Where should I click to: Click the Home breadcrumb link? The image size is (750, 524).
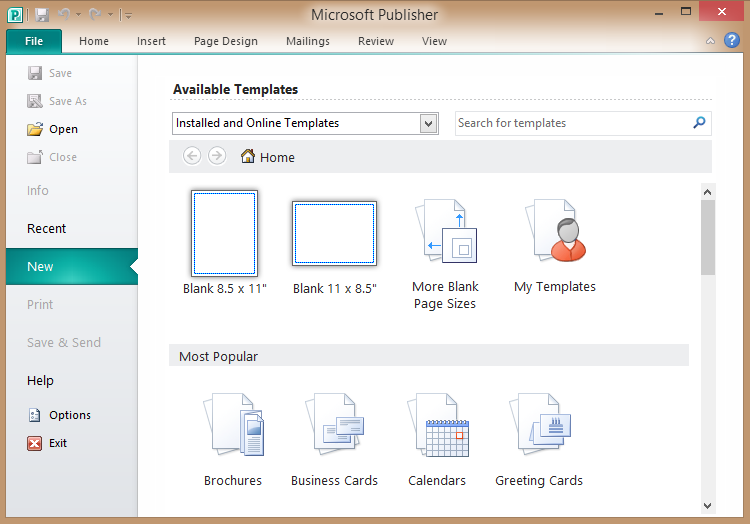point(268,157)
